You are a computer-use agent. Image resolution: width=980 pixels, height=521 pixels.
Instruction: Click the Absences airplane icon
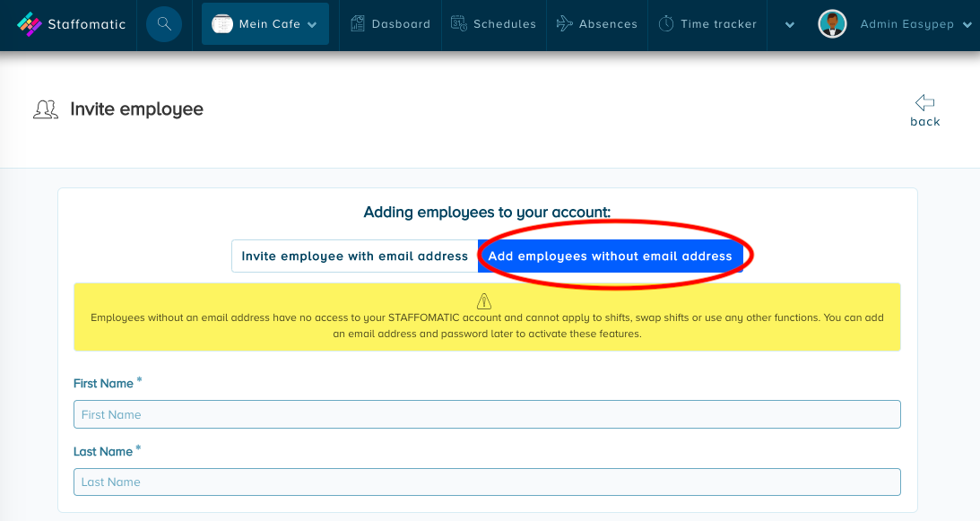pos(564,24)
